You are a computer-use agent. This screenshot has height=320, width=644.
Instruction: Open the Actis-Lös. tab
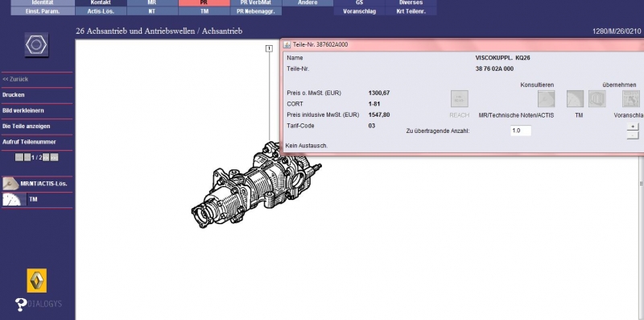coord(101,11)
